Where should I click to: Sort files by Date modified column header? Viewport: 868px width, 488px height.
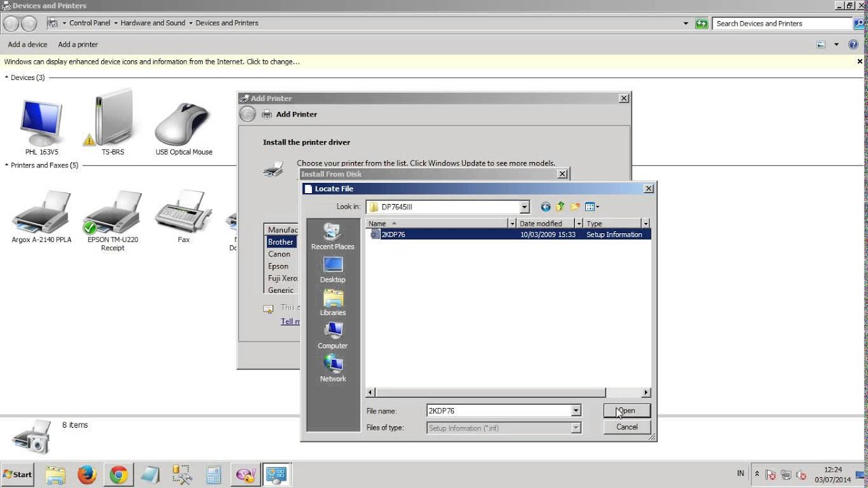click(x=546, y=223)
